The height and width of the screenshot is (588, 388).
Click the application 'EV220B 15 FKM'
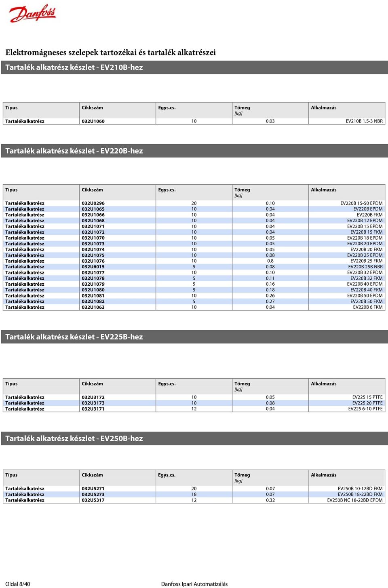tap(367, 232)
